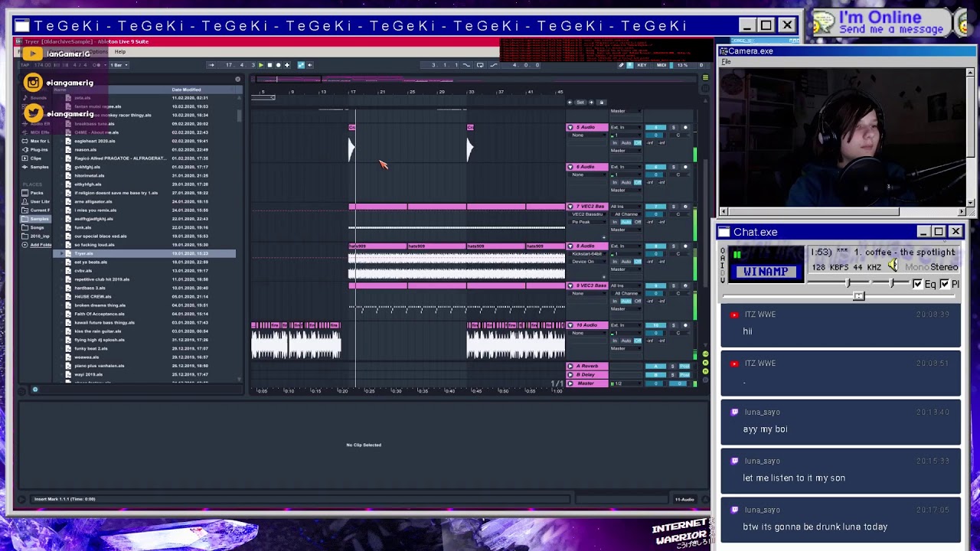Enable Draw Mode pencil

point(621,65)
